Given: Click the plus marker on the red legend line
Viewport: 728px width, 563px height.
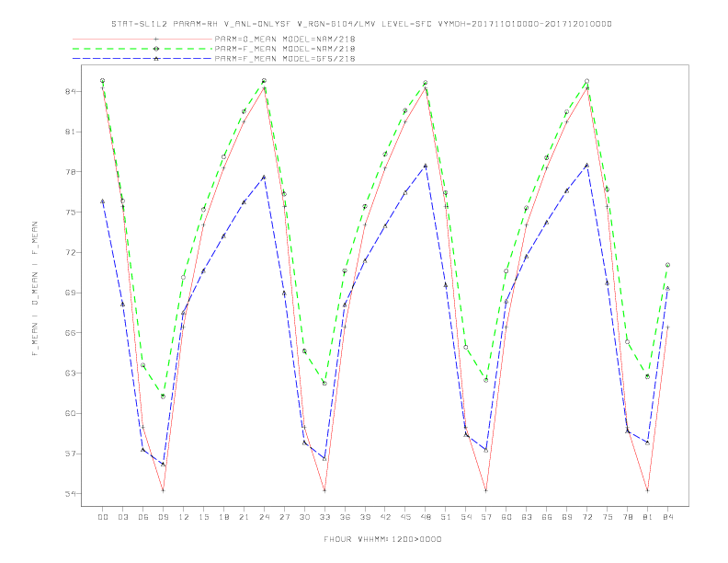Looking at the screenshot, I should pos(156,39).
